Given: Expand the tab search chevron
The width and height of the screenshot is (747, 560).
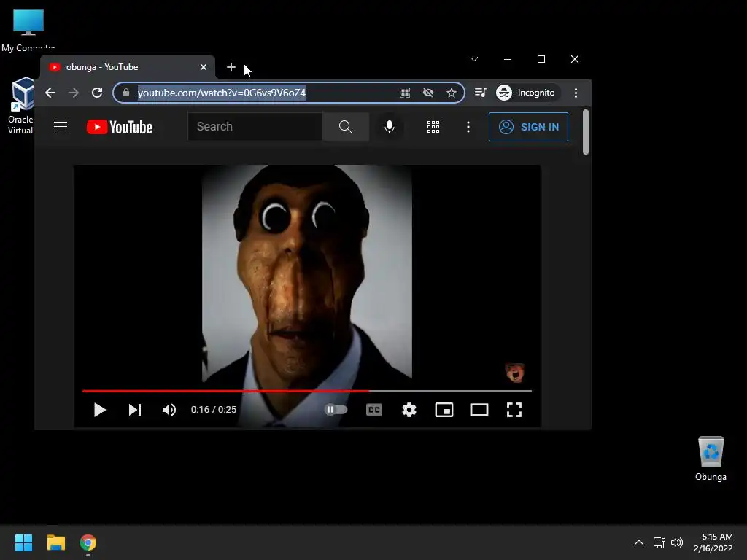Looking at the screenshot, I should 474,59.
